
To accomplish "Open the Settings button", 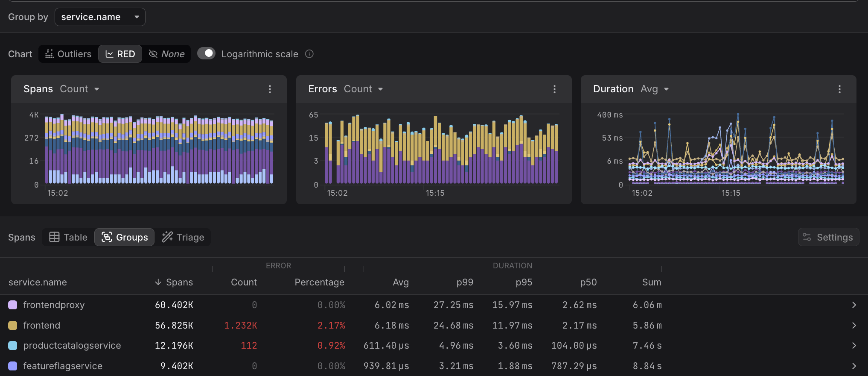I will (x=828, y=237).
